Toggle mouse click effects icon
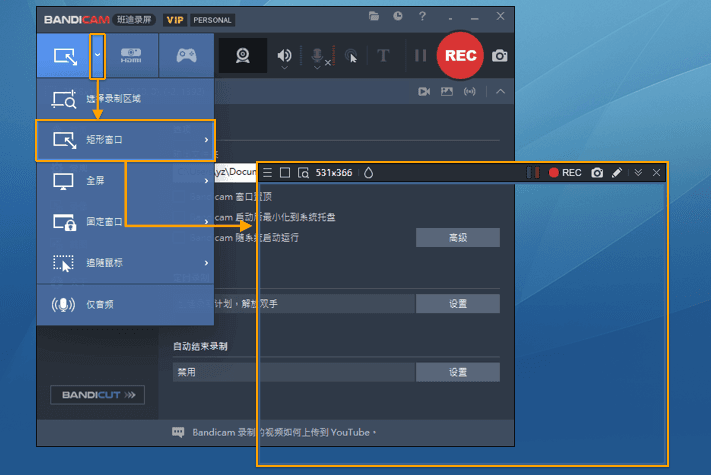 click(351, 56)
